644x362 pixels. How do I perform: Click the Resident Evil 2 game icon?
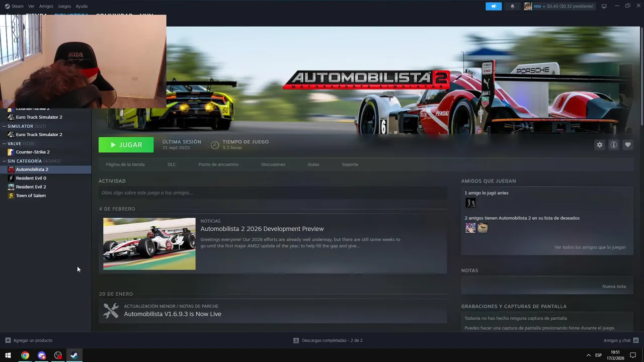point(11,187)
